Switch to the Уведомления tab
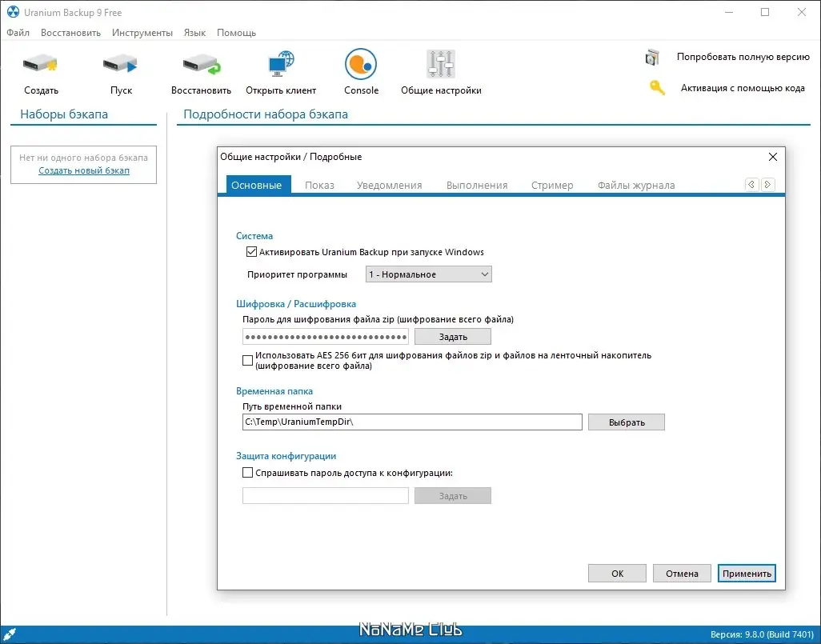821x644 pixels. 389,185
